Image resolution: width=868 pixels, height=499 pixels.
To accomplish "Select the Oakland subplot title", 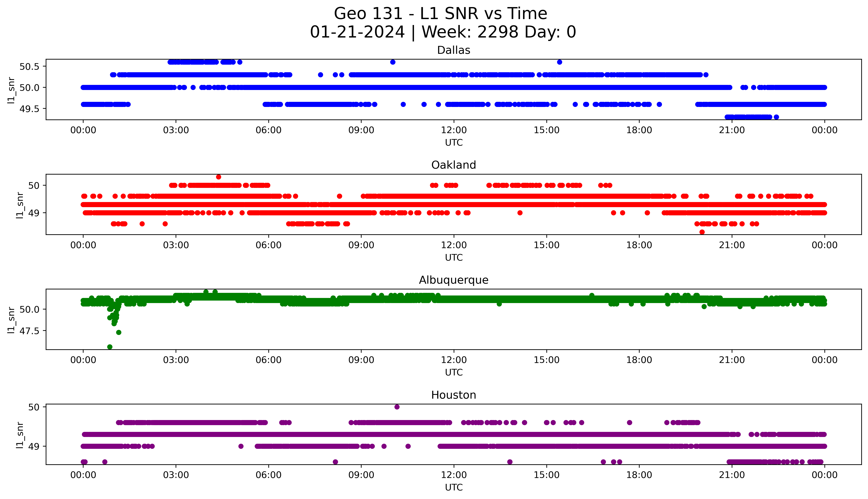I will click(x=454, y=165).
